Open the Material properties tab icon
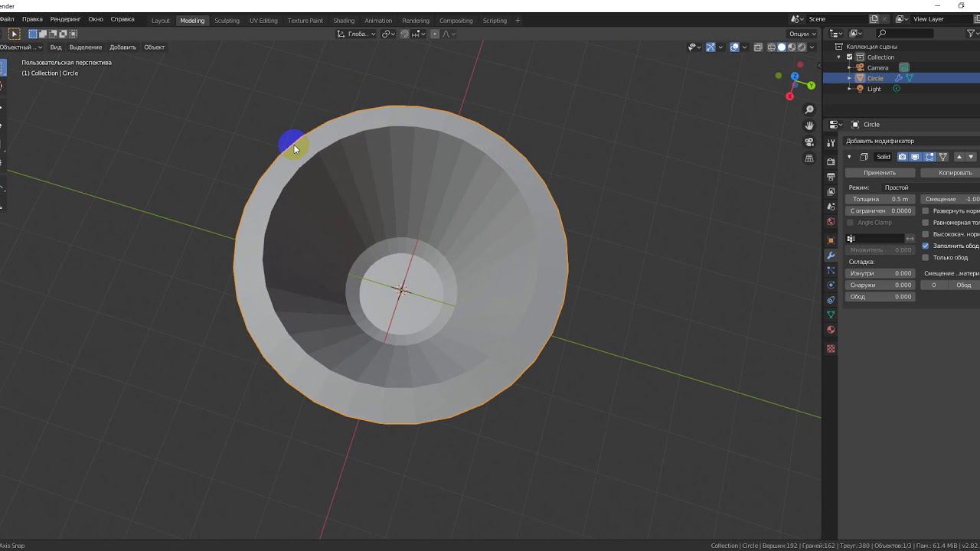This screenshot has width=980, height=551. (x=831, y=330)
